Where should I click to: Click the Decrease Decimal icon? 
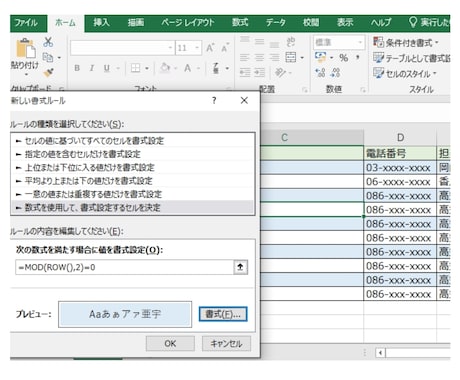click(x=335, y=72)
